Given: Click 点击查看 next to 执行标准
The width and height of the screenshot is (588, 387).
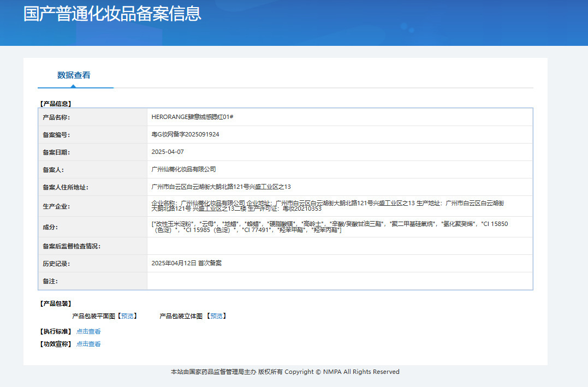Looking at the screenshot, I should [x=88, y=331].
